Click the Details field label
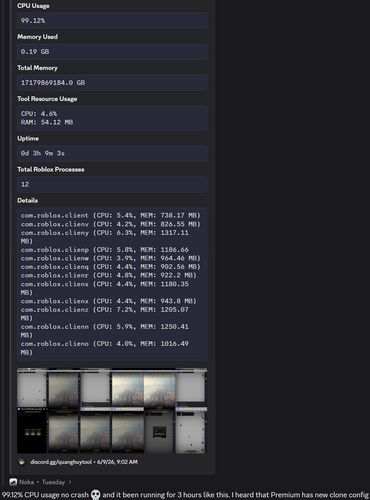The height and width of the screenshot is (500, 370). coord(27,200)
